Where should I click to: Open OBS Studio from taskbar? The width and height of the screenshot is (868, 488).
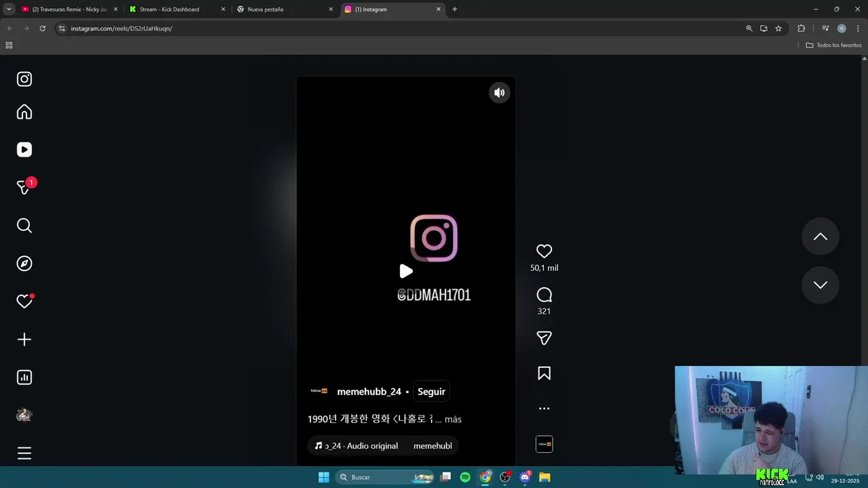[505, 477]
